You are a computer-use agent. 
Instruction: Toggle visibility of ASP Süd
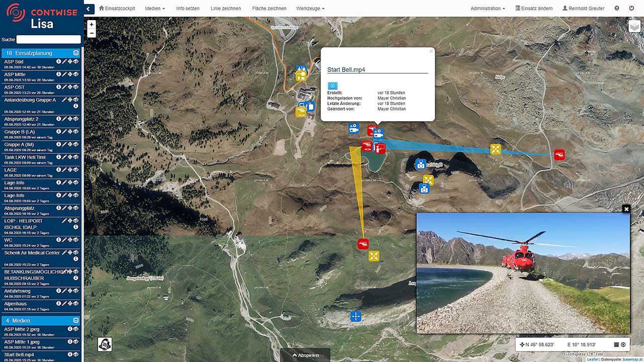coord(76,61)
